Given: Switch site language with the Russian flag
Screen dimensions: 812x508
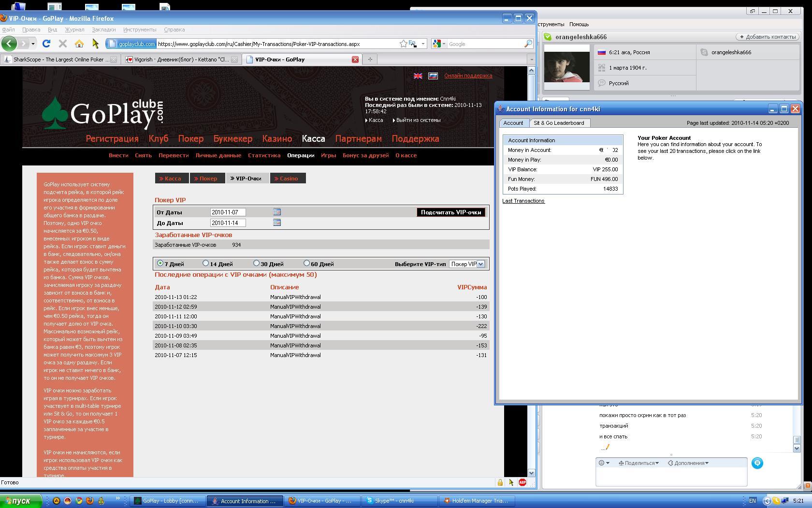Looking at the screenshot, I should 433,75.
